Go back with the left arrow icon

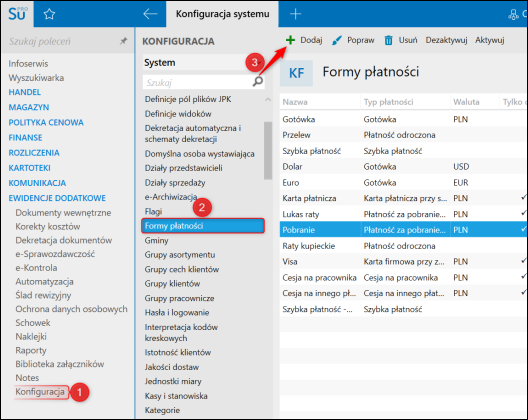(150, 14)
